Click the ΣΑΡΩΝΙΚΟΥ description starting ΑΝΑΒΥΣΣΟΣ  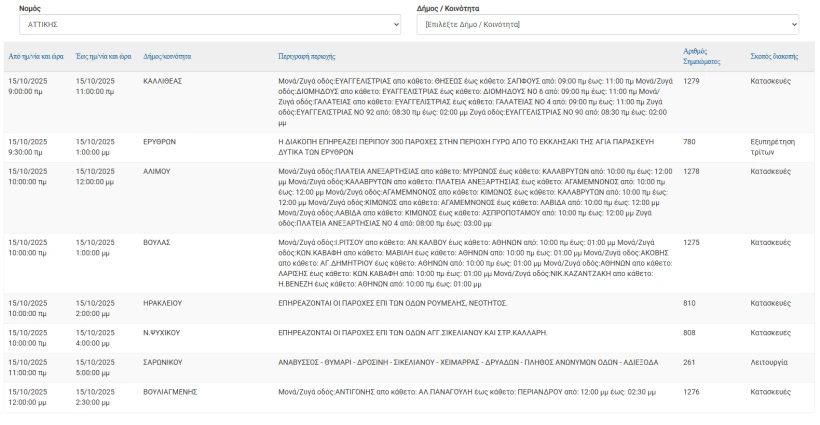tap(468, 362)
